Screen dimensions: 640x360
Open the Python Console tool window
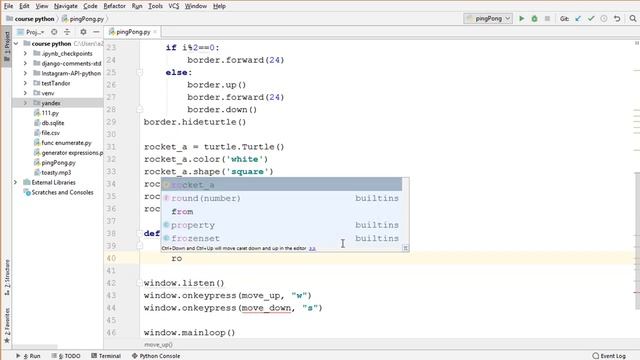(156, 356)
